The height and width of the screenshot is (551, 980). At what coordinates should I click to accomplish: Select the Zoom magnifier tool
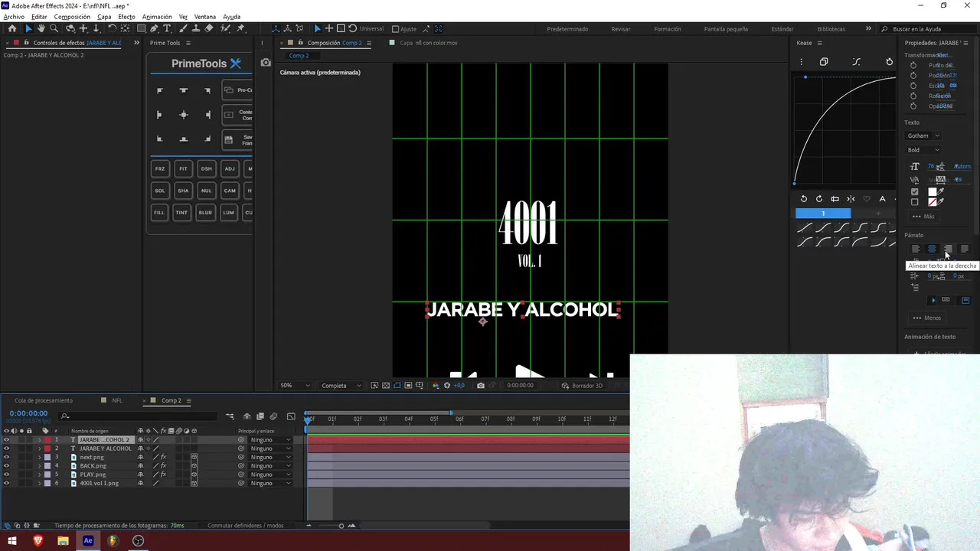[54, 28]
